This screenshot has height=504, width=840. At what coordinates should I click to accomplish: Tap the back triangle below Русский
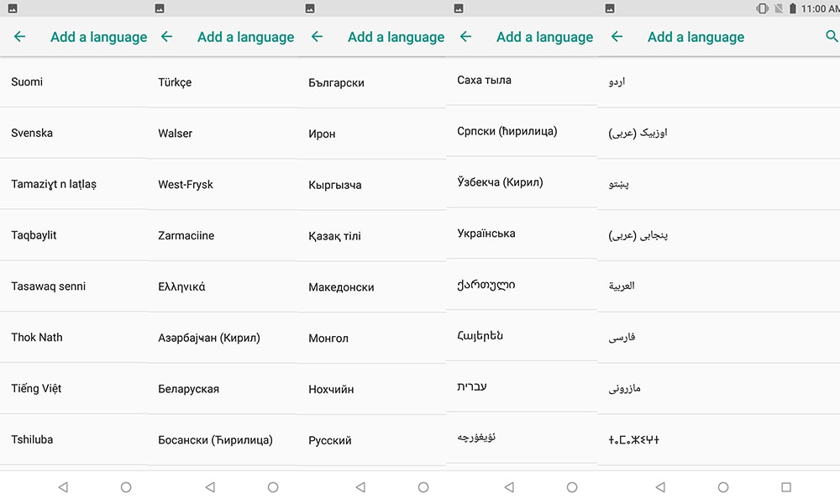[360, 487]
